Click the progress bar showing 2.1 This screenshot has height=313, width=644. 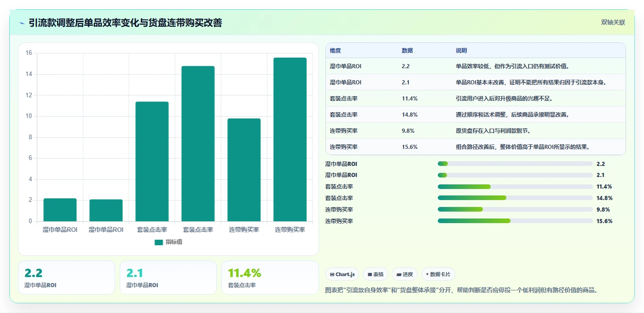coord(515,175)
